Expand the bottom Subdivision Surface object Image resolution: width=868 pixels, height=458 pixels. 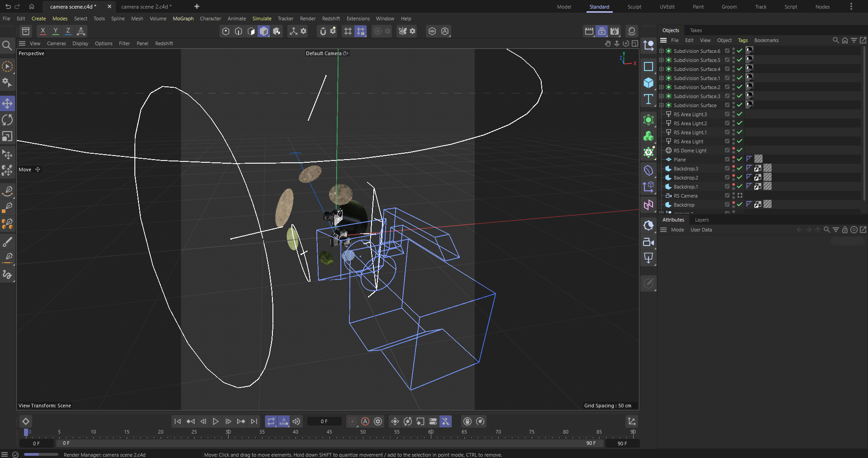point(661,105)
